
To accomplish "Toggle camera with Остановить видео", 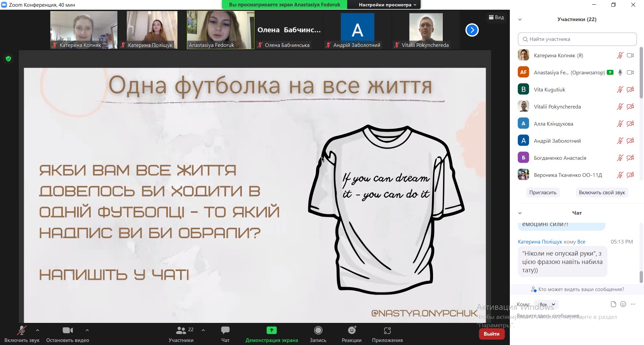I will (x=67, y=331).
